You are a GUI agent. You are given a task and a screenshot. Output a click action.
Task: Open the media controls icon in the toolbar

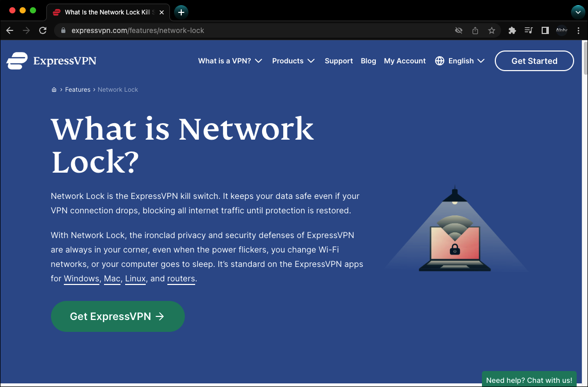(x=528, y=30)
